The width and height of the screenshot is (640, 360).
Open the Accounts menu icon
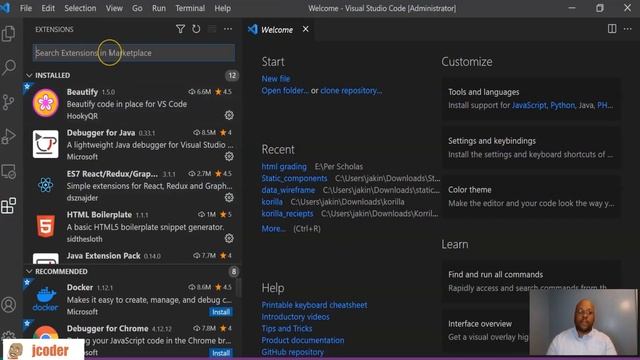pos(9,304)
